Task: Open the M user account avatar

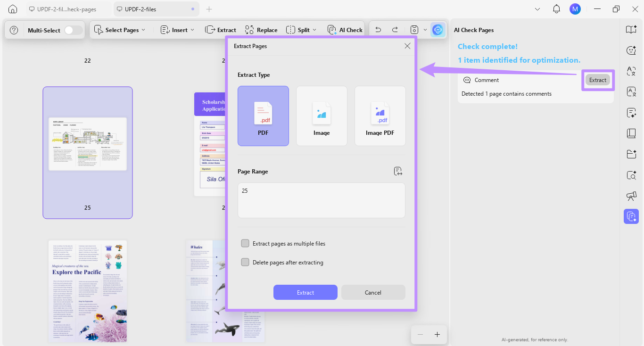Action: coord(575,9)
